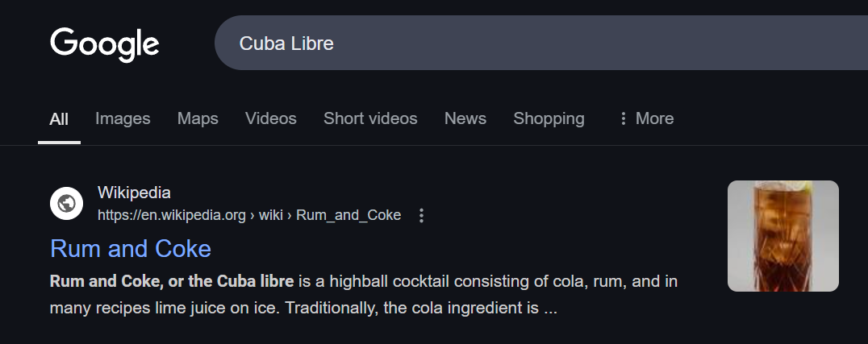
Task: Open the cocktail glass thumbnail image
Action: 782,235
